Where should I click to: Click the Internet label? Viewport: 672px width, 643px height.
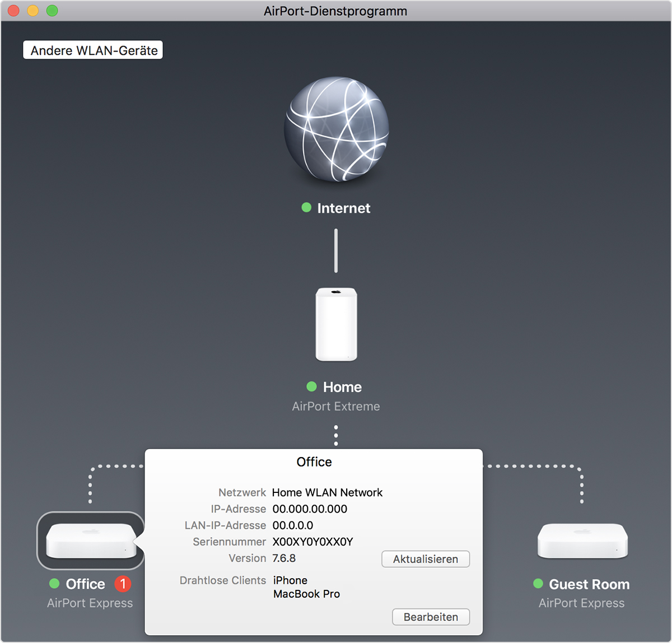tap(344, 208)
